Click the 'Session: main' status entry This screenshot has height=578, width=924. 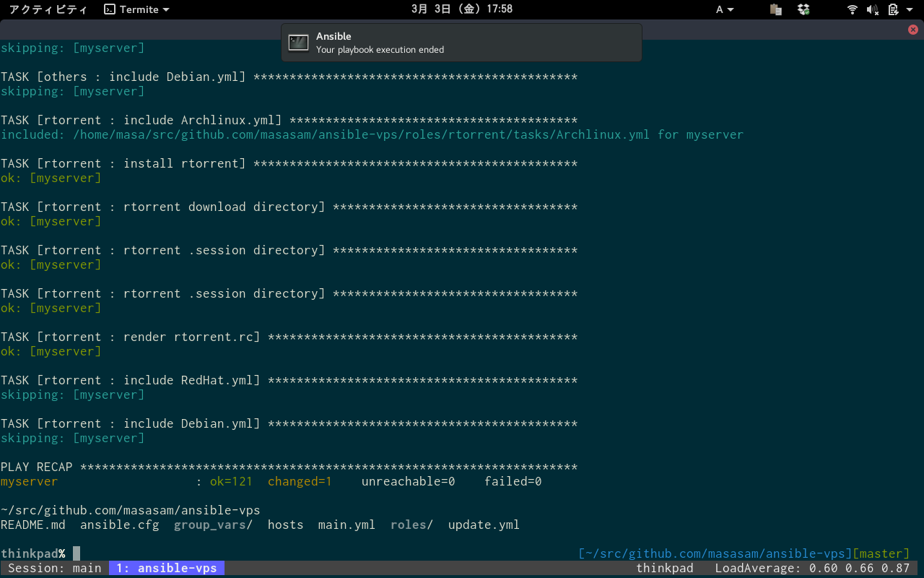pyautogui.click(x=54, y=568)
